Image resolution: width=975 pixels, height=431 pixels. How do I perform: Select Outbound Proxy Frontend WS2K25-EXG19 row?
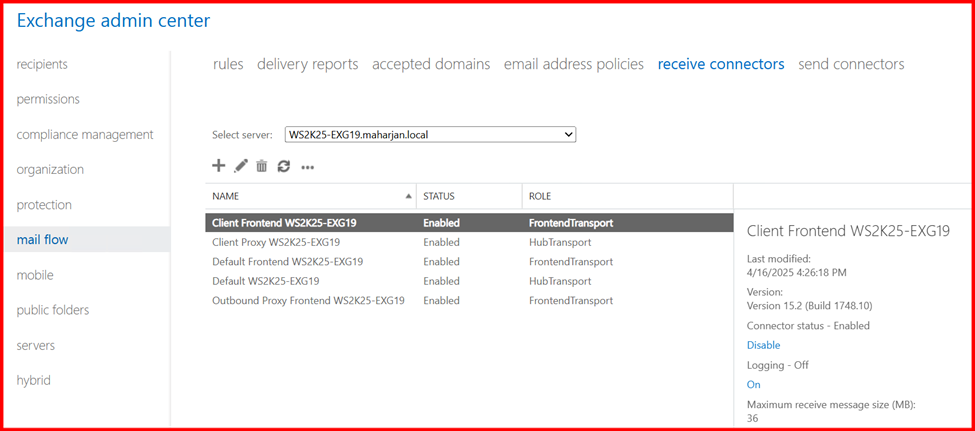click(x=308, y=300)
